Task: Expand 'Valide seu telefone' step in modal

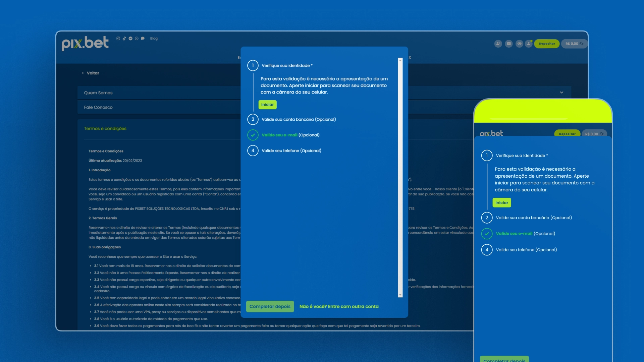Action: 291,150
